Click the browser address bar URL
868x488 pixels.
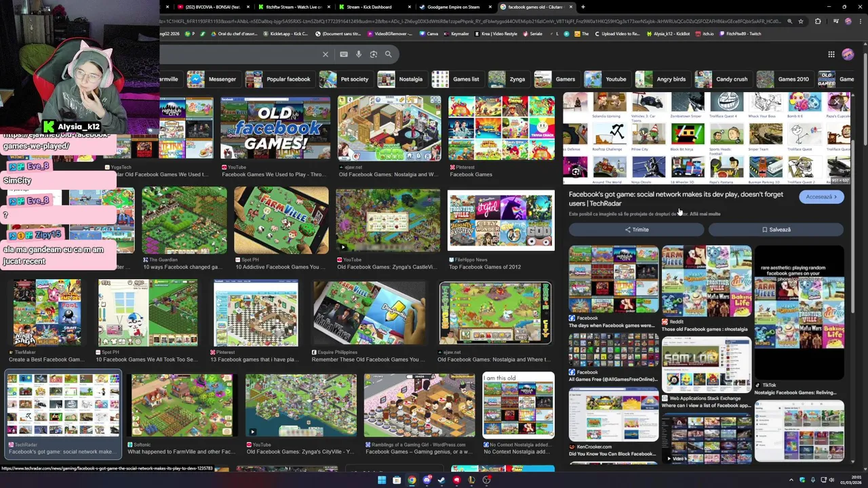(x=471, y=21)
